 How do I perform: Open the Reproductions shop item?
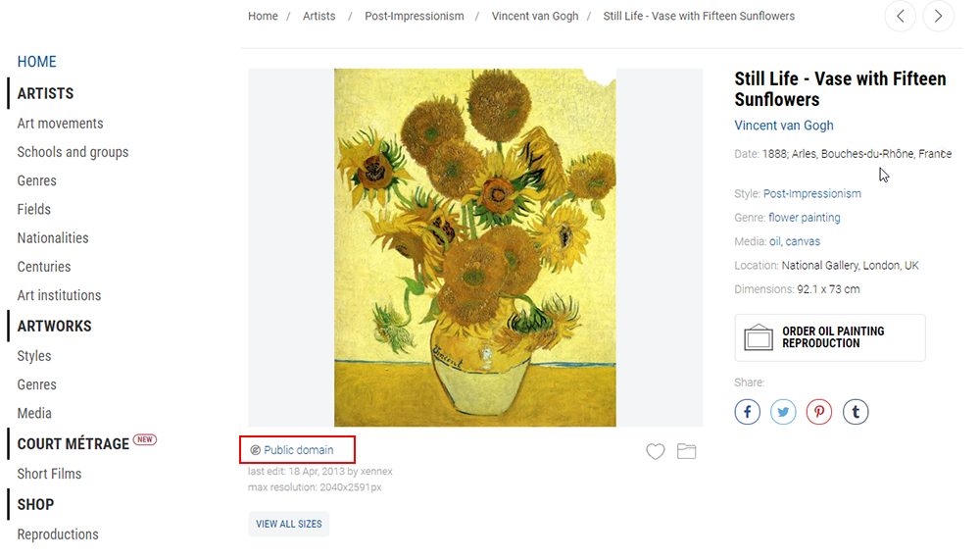58,535
